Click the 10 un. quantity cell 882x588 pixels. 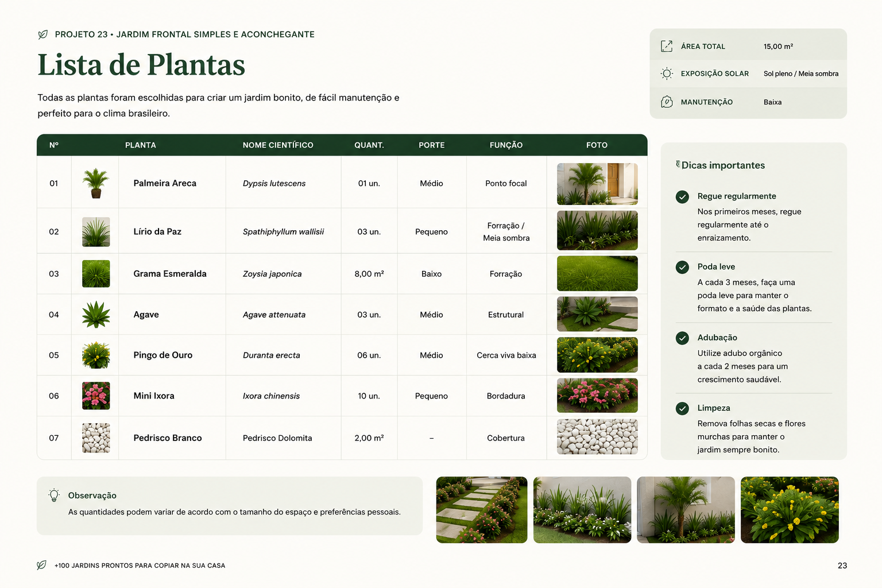369,396
